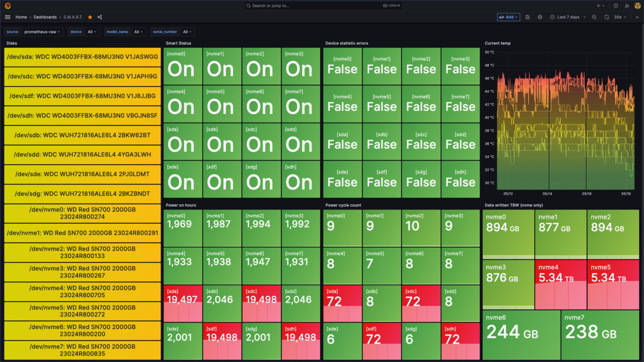This screenshot has width=644, height=362.
Task: Click the 05/14 label on temp chart
Action: [x=546, y=194]
